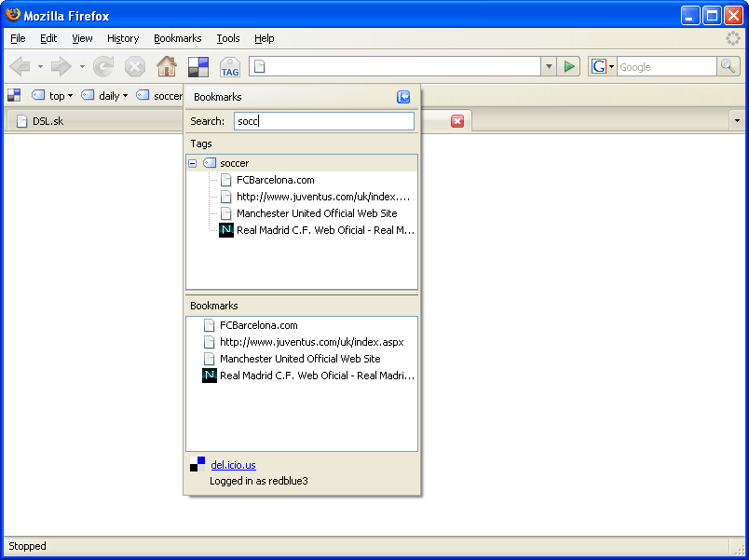Expand the daily tag toolbar folder
The width and height of the screenshot is (749, 560).
pyautogui.click(x=104, y=96)
